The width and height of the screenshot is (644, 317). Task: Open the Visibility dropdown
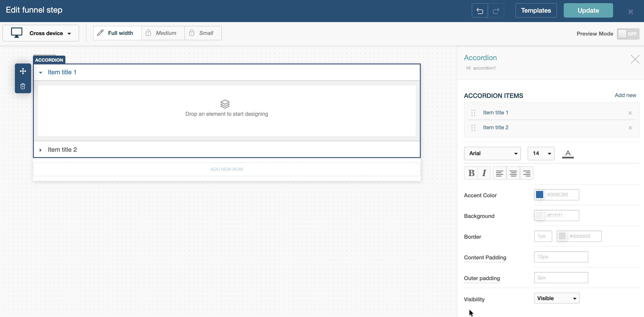click(x=557, y=298)
